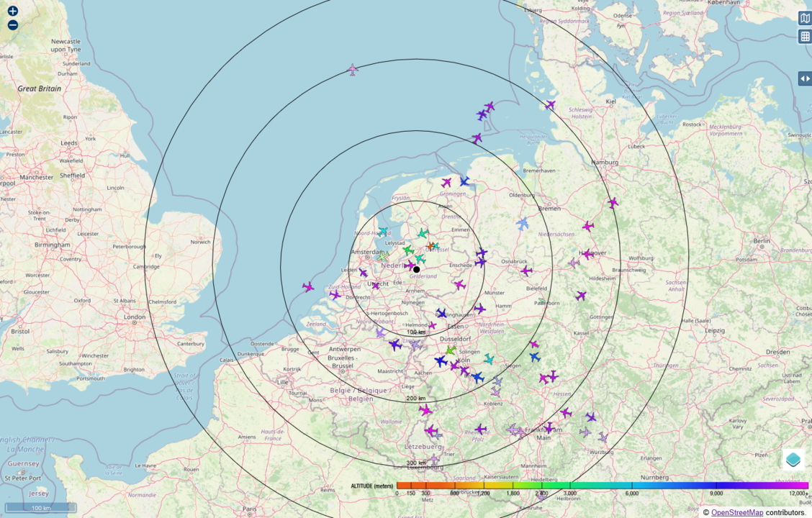This screenshot has width=812, height=518.
Task: Open the aircraft table grid icon
Action: [805, 37]
